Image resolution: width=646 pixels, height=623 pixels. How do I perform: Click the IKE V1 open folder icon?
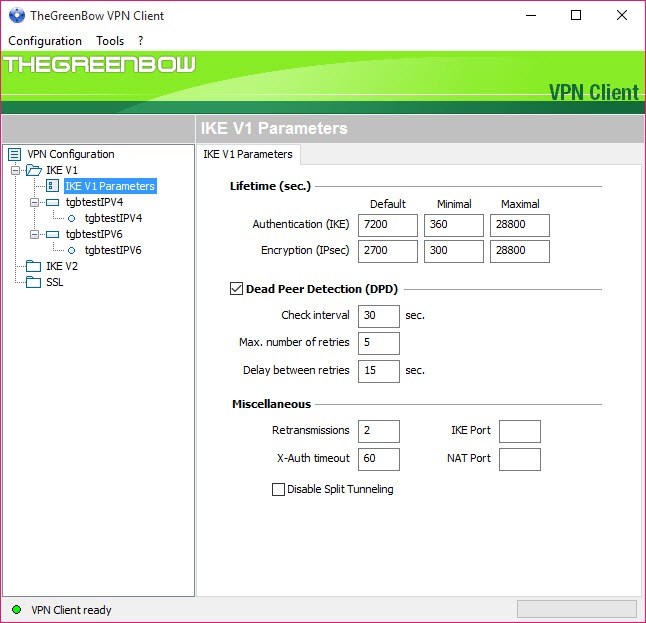click(x=34, y=170)
